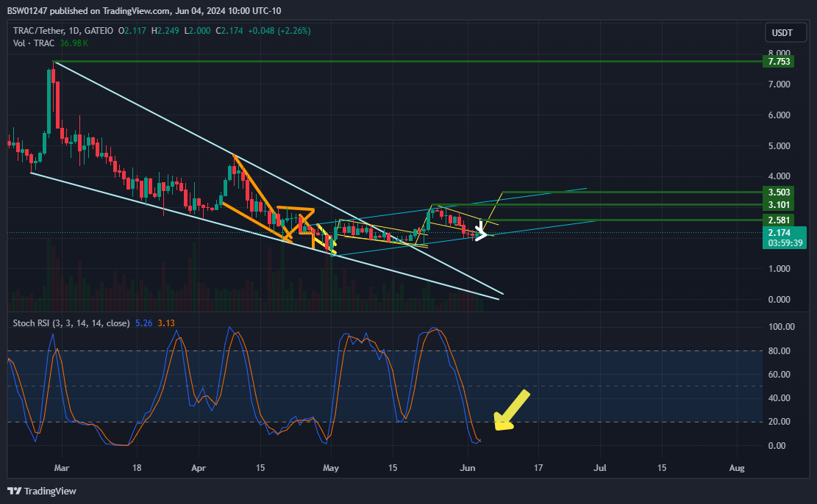Click the May date on time axis
This screenshot has width=817, height=504.
click(331, 468)
